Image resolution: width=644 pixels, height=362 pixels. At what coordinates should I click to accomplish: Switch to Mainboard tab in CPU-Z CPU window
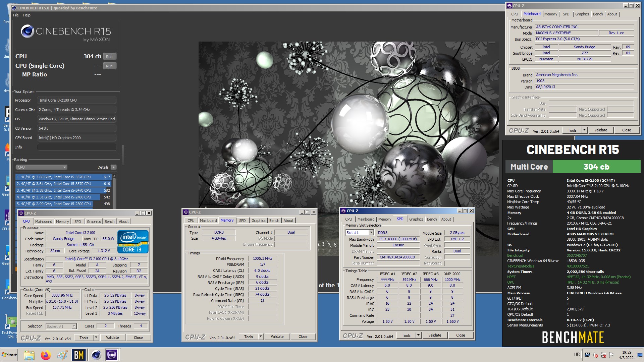pyautogui.click(x=44, y=222)
